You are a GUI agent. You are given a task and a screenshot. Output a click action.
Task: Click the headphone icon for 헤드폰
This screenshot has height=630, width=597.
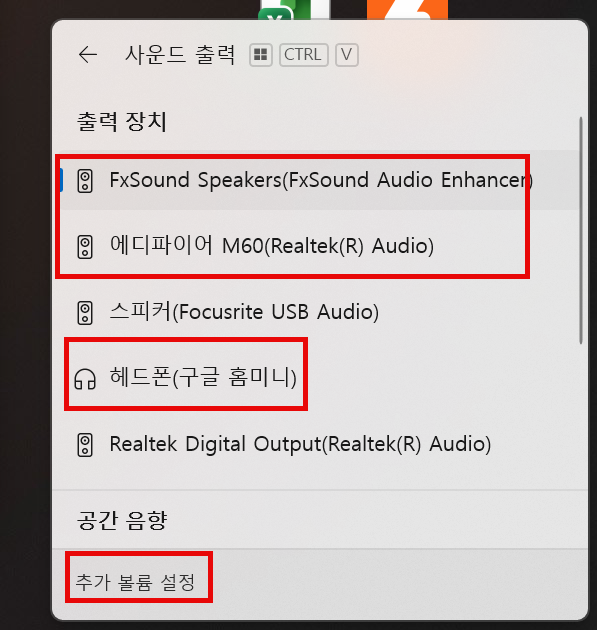(x=85, y=379)
